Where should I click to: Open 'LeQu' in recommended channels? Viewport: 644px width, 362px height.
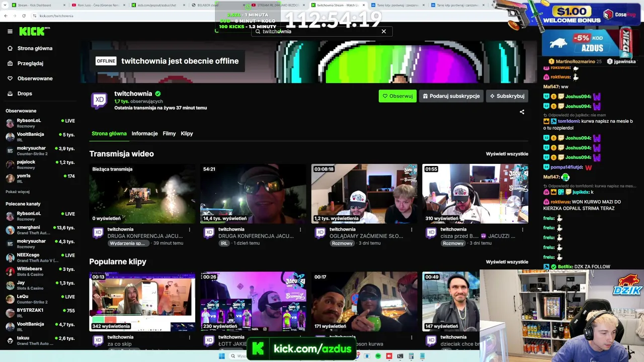[x=40, y=299]
